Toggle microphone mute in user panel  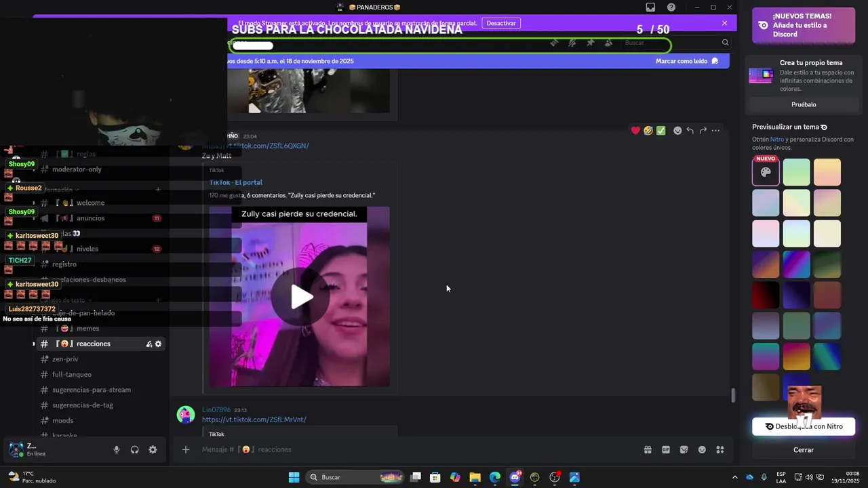coord(116,449)
